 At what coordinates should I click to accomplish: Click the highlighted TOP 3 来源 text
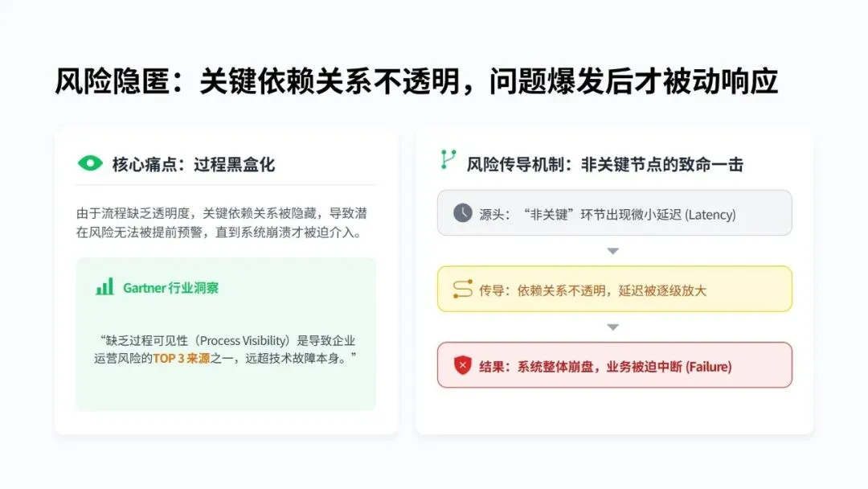coord(182,358)
